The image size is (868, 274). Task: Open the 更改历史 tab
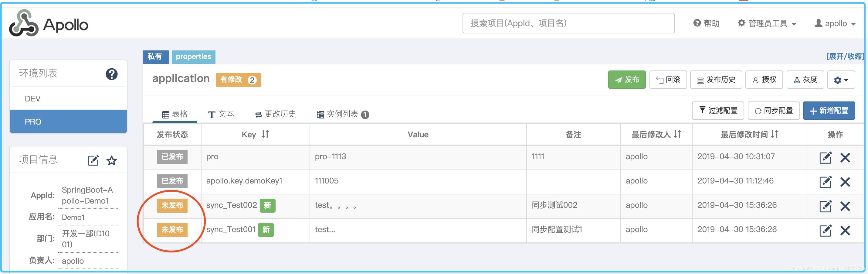pos(276,114)
